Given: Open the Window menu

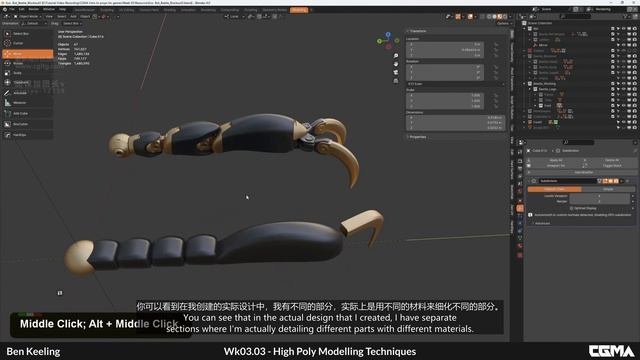Looking at the screenshot, I should (49, 9).
